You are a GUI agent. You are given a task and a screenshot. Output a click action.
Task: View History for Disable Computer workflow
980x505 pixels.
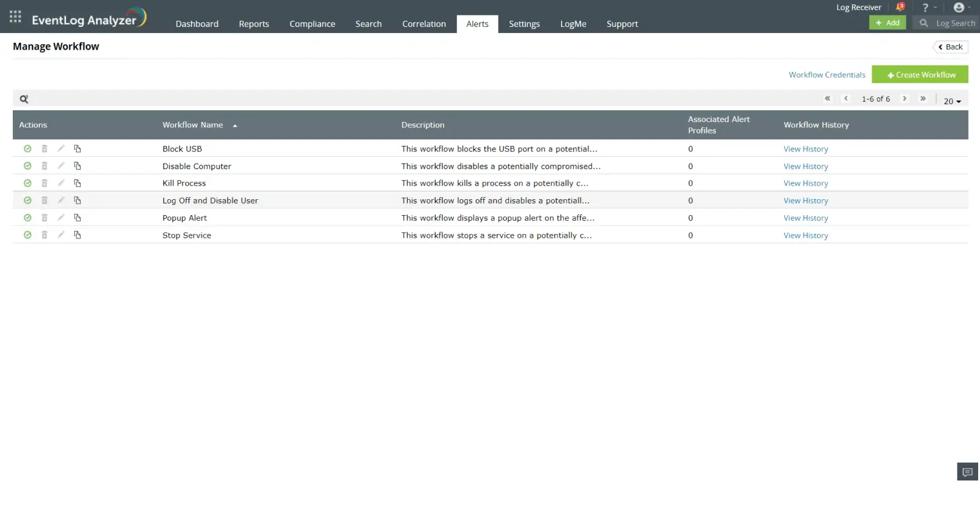(805, 166)
